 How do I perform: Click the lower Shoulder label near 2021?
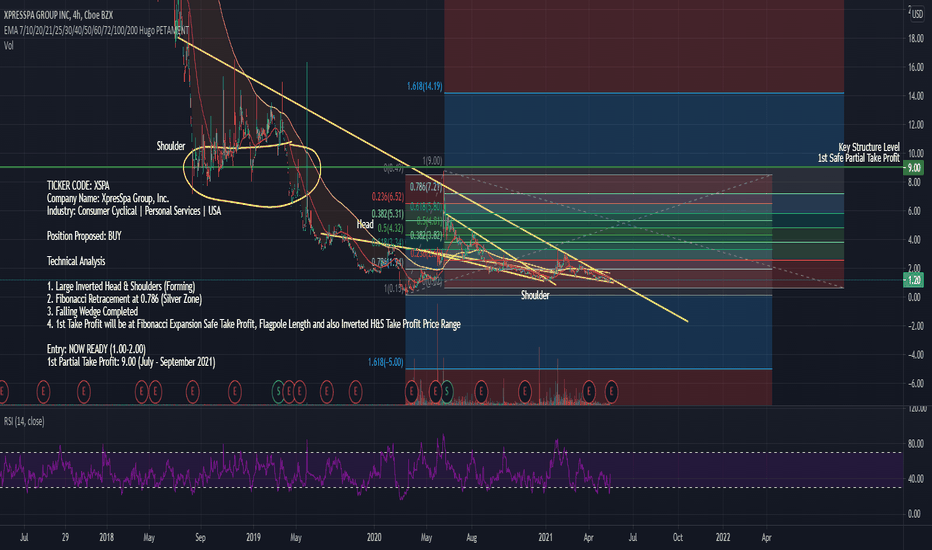535,295
